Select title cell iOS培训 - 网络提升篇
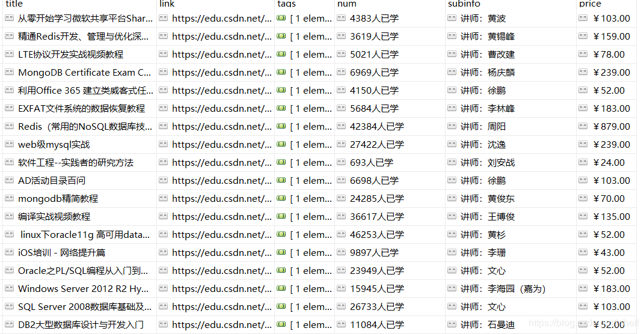This screenshot has width=644, height=334. [80, 253]
